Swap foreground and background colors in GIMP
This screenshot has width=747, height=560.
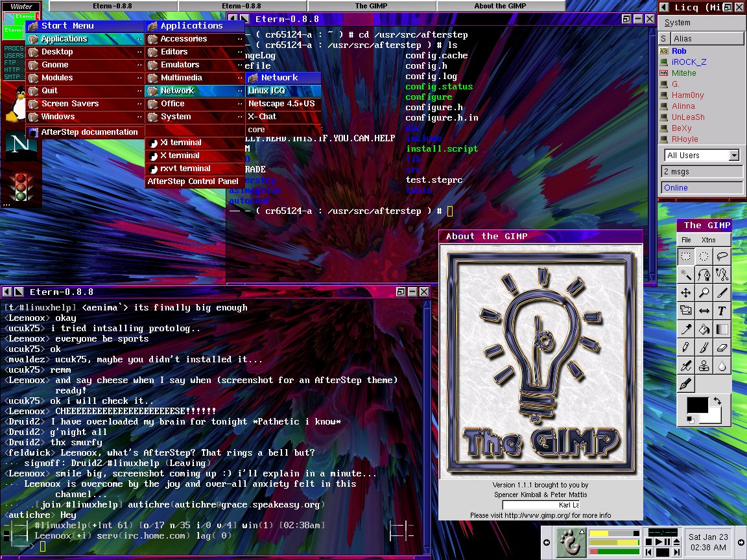point(717,401)
